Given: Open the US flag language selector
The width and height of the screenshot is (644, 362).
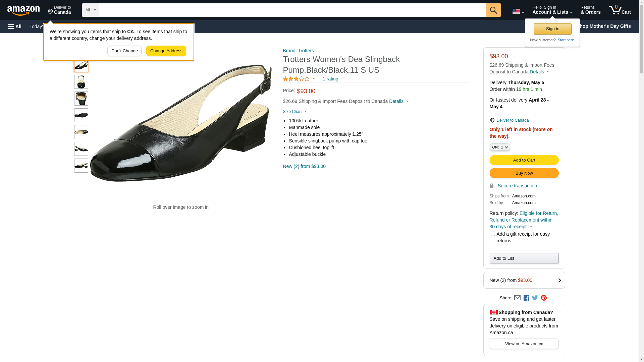Looking at the screenshot, I should [x=518, y=11].
